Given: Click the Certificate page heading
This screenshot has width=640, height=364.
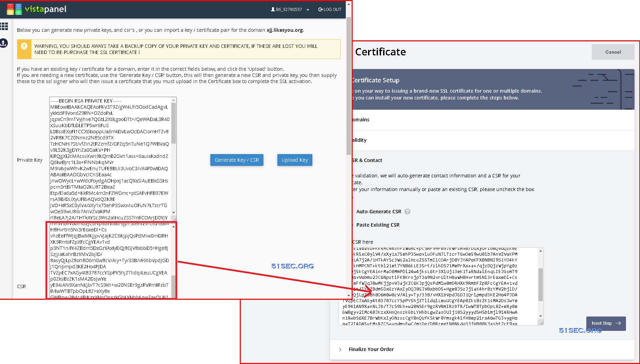Looking at the screenshot, I should pos(380,52).
